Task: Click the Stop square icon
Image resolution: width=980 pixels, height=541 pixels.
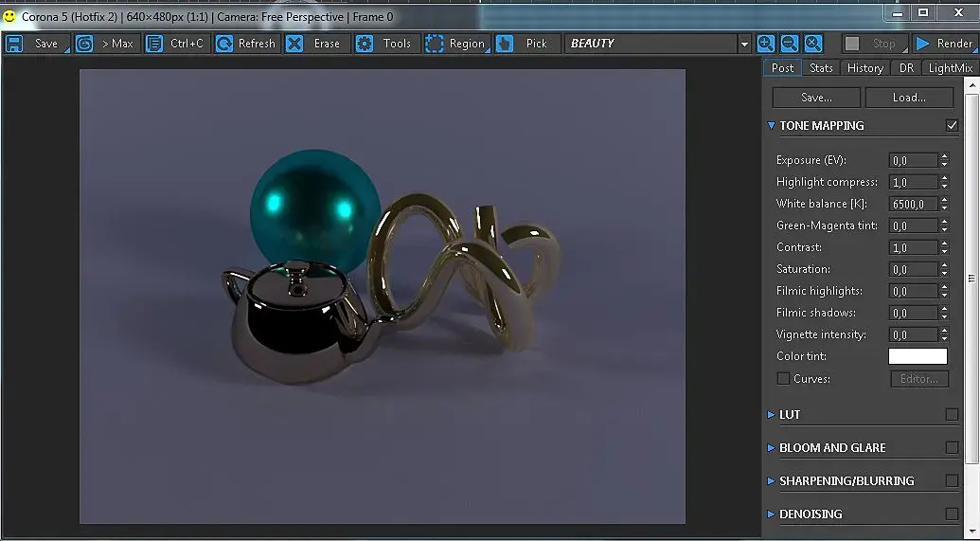Action: click(852, 44)
